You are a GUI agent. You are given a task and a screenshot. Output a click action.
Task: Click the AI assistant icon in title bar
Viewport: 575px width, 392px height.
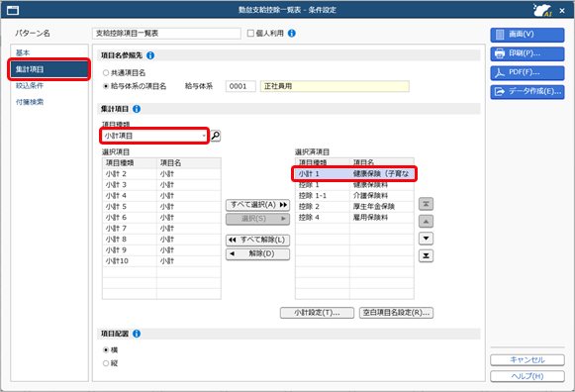click(x=542, y=10)
